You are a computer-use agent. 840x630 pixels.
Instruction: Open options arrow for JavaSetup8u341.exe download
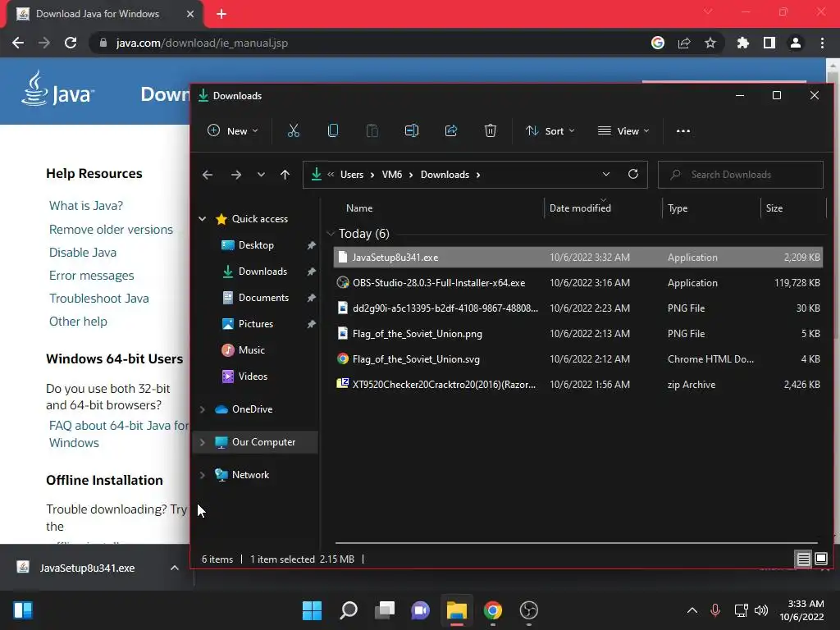click(175, 568)
